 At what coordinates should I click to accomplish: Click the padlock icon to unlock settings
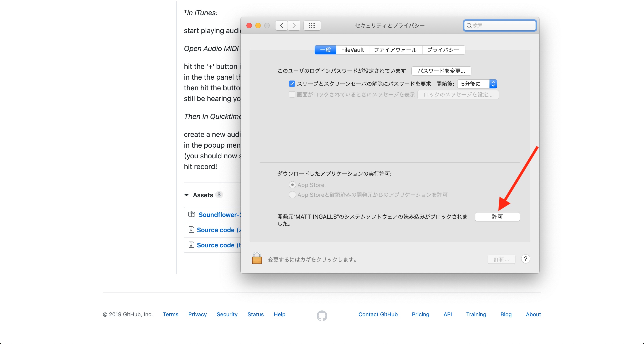tap(257, 258)
